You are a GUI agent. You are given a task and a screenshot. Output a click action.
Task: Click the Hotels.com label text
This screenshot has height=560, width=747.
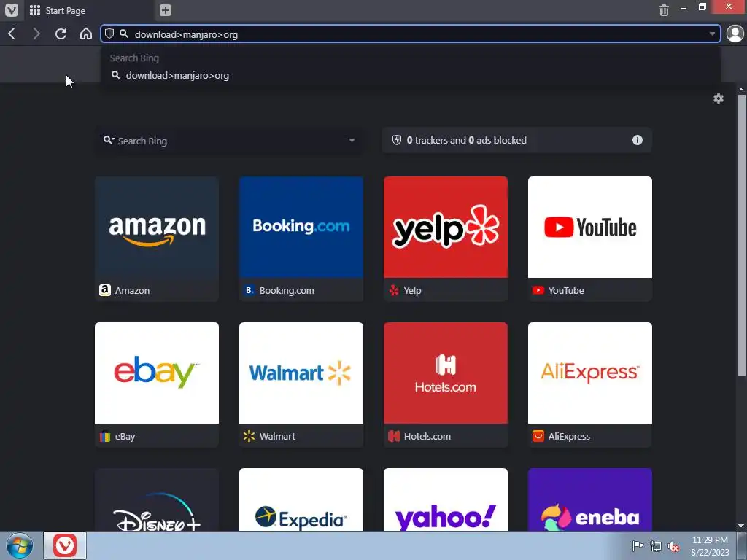click(x=427, y=436)
